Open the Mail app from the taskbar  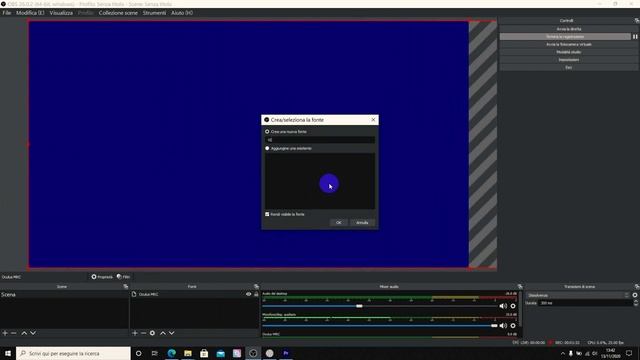(220, 353)
